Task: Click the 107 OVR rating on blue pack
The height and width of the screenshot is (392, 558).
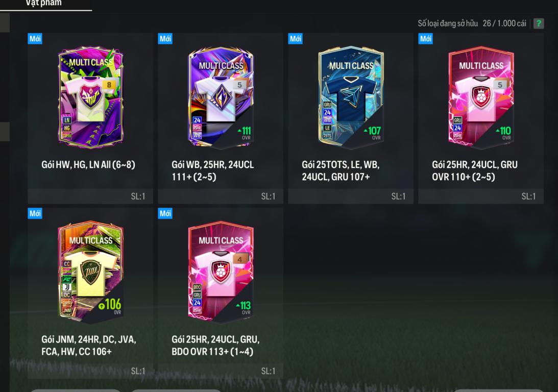Action: pyautogui.click(x=373, y=133)
